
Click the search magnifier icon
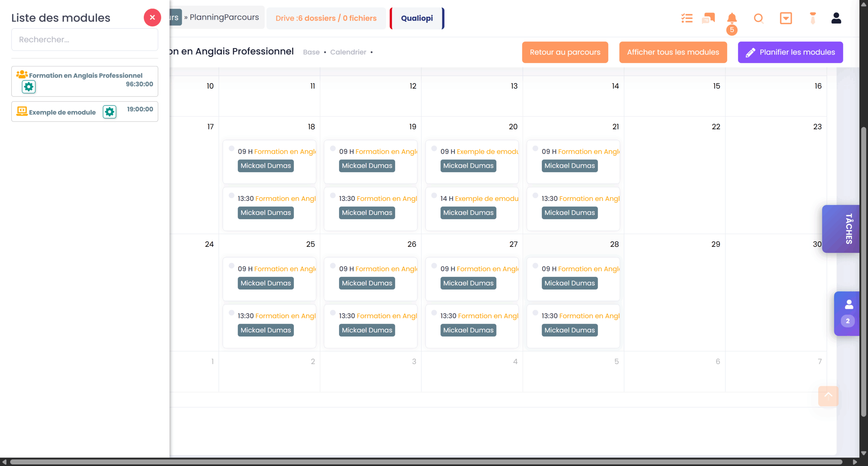pos(758,18)
